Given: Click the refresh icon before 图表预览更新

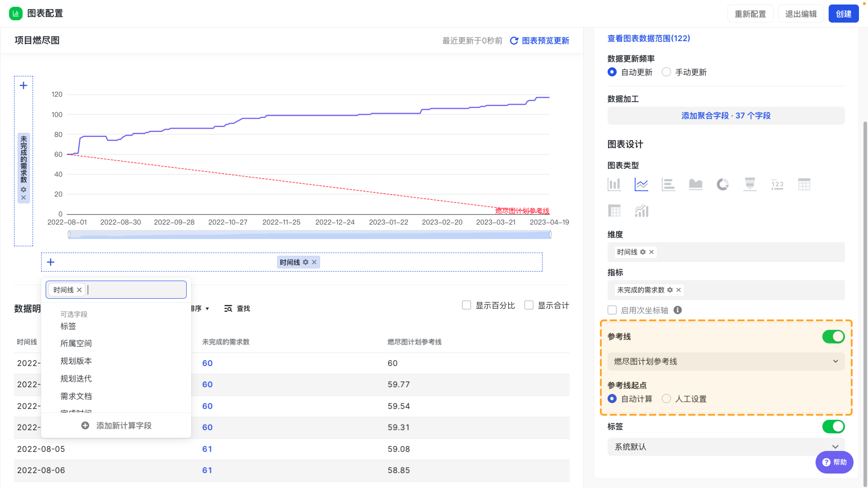Looking at the screenshot, I should pyautogui.click(x=514, y=41).
